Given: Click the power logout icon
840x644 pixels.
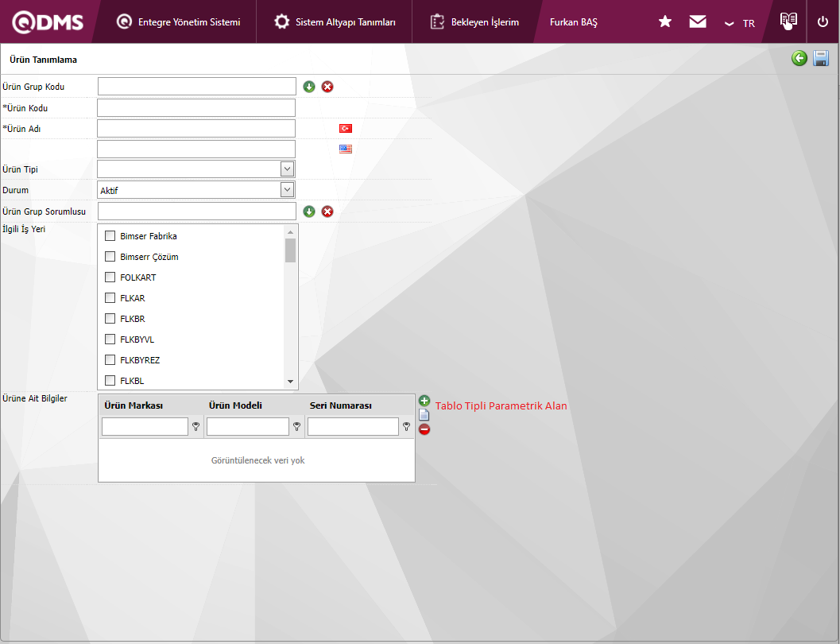Looking at the screenshot, I should pyautogui.click(x=823, y=22).
